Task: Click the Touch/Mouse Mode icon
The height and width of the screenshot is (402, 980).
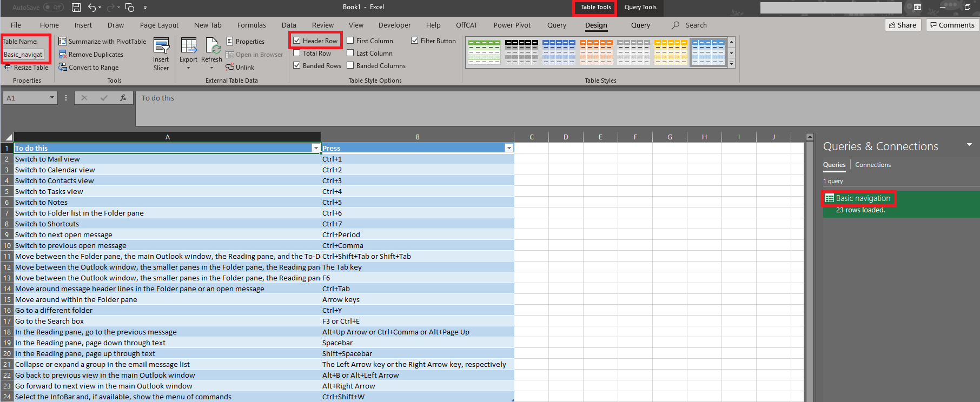Action: point(130,8)
